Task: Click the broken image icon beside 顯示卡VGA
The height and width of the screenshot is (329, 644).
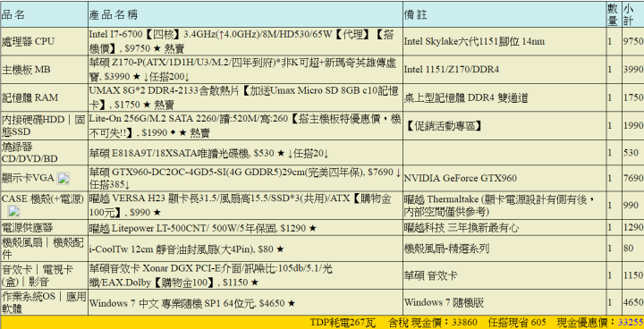Action: [64, 178]
